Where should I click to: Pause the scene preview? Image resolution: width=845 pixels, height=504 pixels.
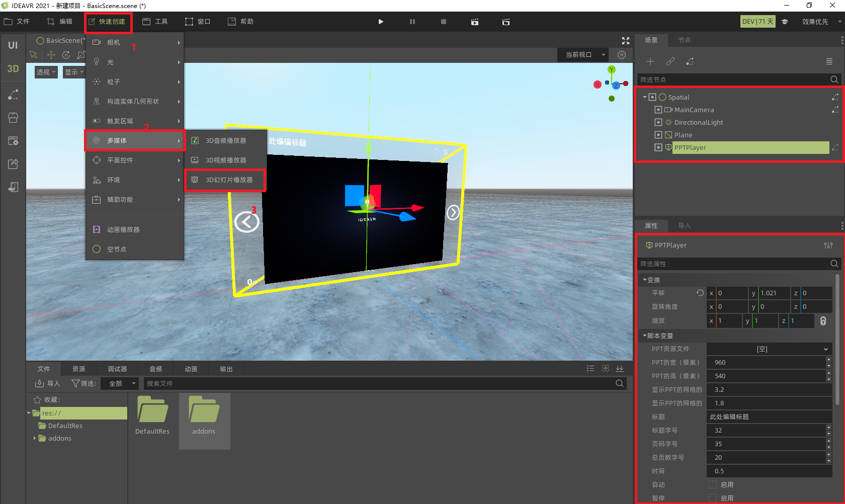[x=412, y=22]
